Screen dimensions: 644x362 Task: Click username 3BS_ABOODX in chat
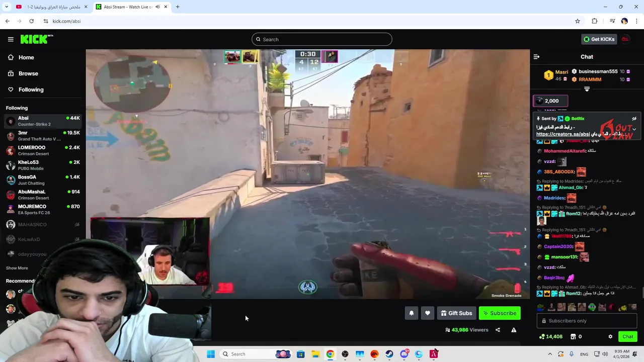point(559,172)
